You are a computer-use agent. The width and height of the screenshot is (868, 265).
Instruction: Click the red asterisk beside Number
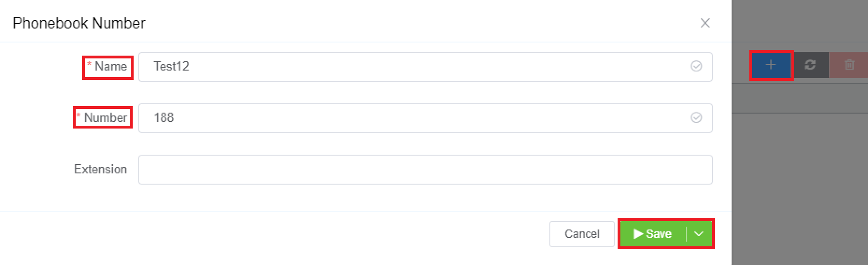click(78, 115)
